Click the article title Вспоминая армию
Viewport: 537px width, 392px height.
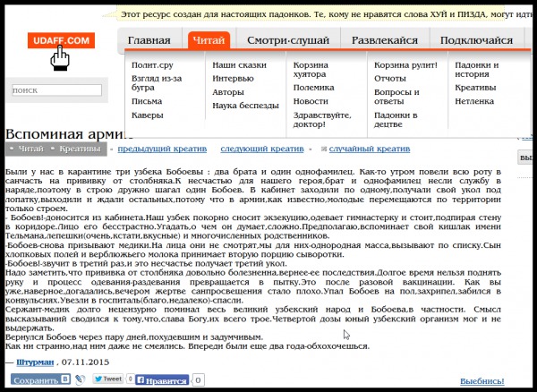(69, 134)
